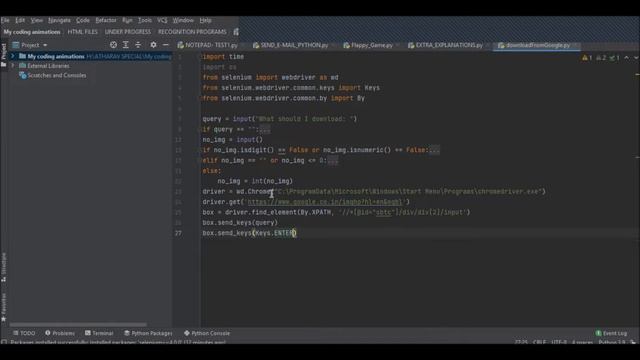Expand folded block on 'if no_img.isdigit()' line

click(x=434, y=150)
